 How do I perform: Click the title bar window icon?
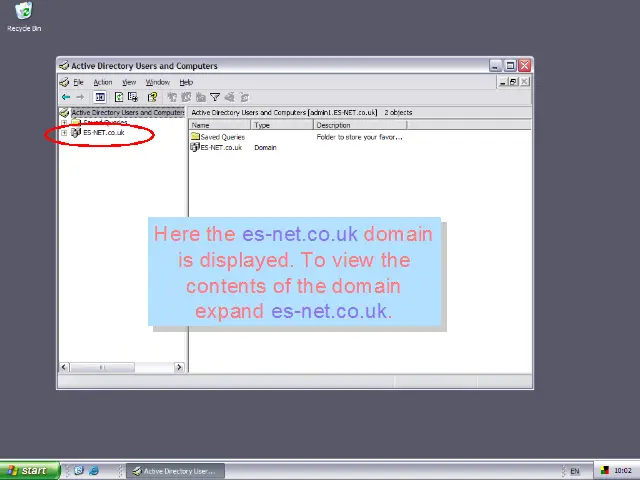pyautogui.click(x=64, y=65)
